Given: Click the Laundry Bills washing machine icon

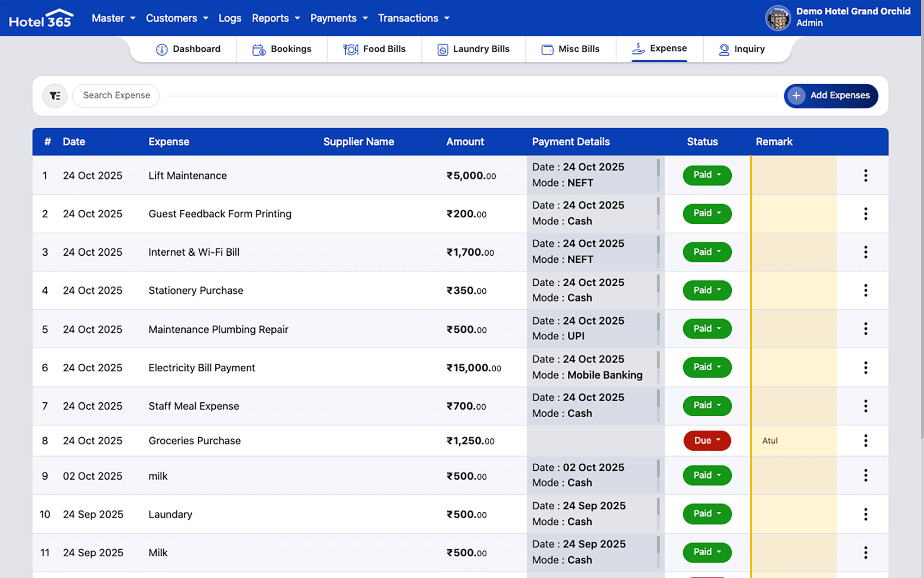Looking at the screenshot, I should (x=442, y=49).
